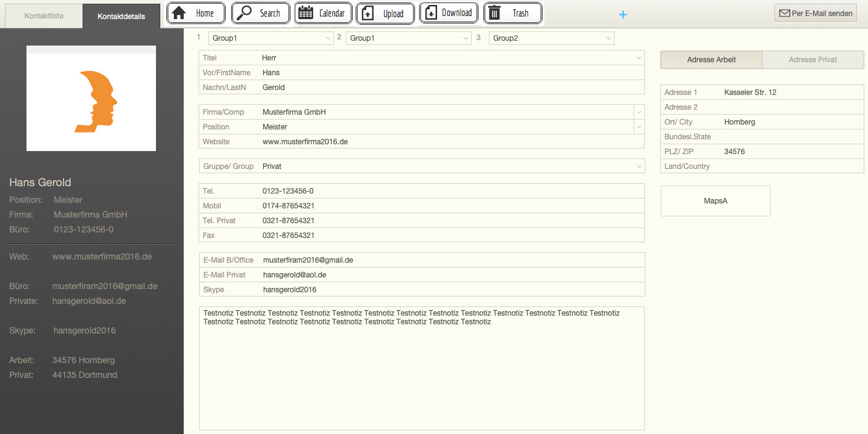Click the Mobil field 0174-87654321

coord(422,206)
